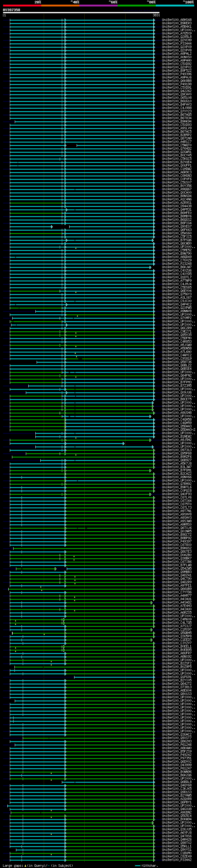Select the query name AV397358

coord(11,10)
